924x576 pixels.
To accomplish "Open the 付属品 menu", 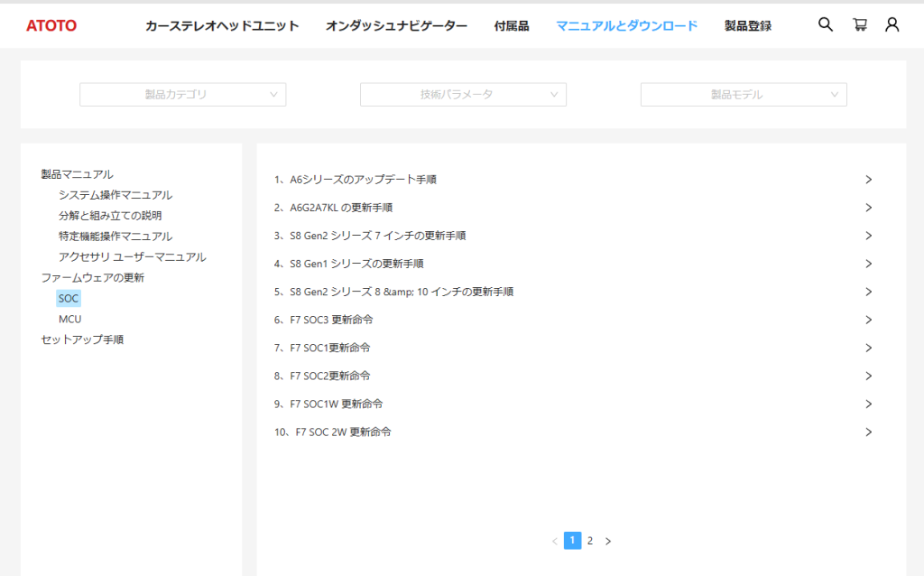I will click(x=512, y=26).
